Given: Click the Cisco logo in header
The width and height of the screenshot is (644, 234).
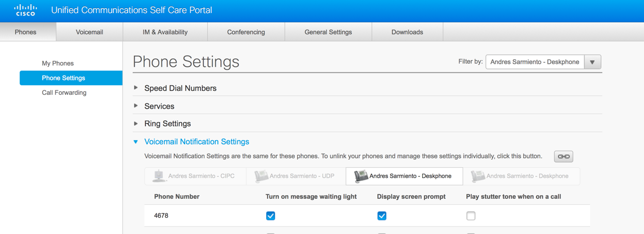Looking at the screenshot, I should point(26,11).
